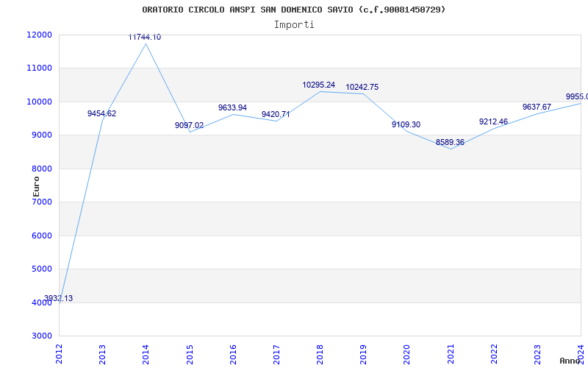Image resolution: width=588 pixels, height=368 pixels.
Task: Select the 9212.46 data label
Action: pos(493,121)
